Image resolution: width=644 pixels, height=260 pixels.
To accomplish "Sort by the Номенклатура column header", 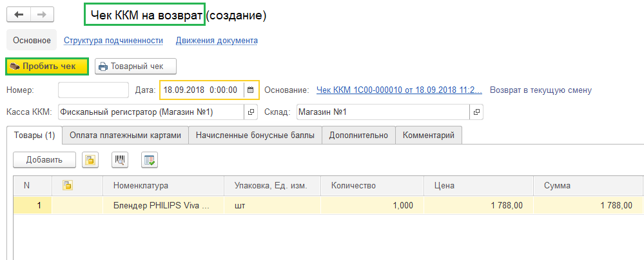I will coord(164,186).
